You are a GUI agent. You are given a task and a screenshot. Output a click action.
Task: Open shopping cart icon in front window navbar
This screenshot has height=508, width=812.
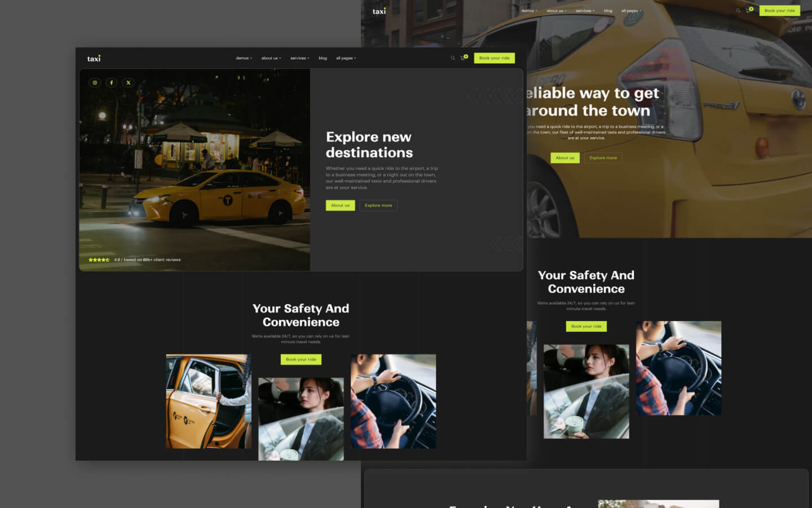coord(463,58)
